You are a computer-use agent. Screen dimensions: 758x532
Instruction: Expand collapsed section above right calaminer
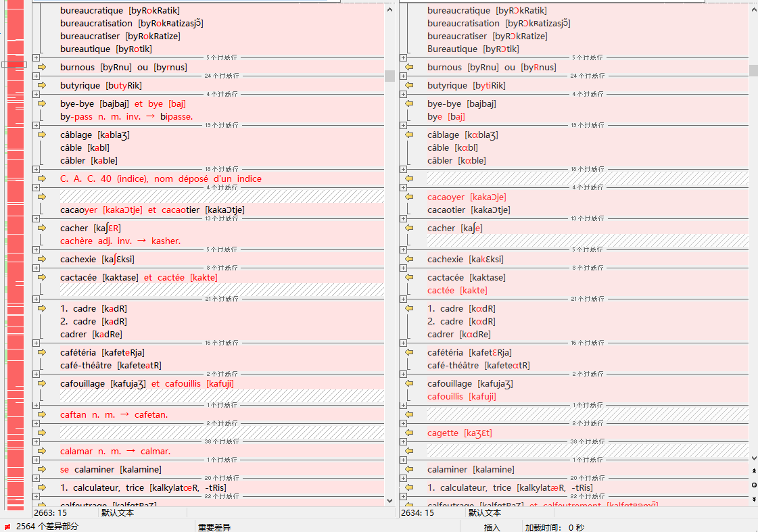[x=403, y=460]
